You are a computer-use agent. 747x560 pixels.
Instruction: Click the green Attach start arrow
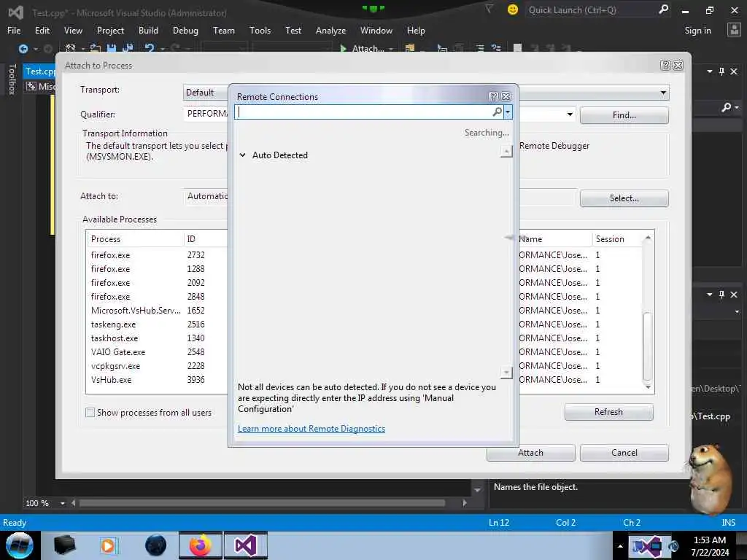click(343, 49)
